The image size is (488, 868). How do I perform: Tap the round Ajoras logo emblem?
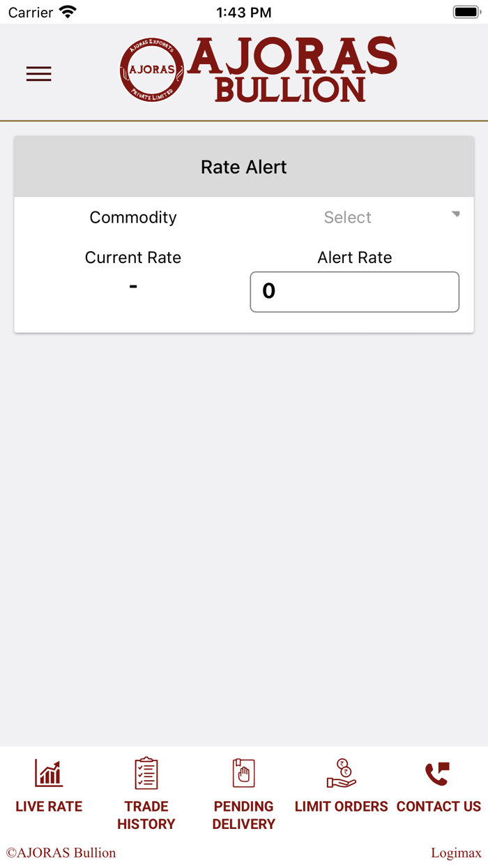click(x=152, y=70)
